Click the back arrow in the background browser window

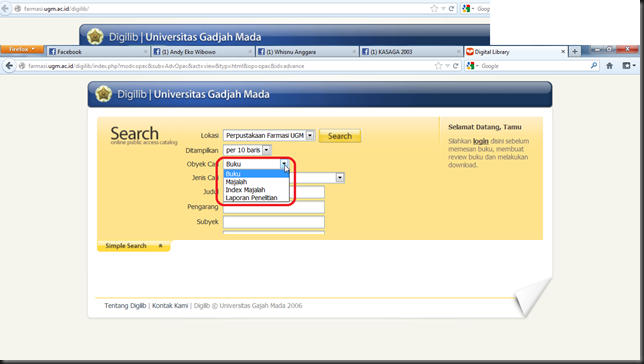point(5,8)
